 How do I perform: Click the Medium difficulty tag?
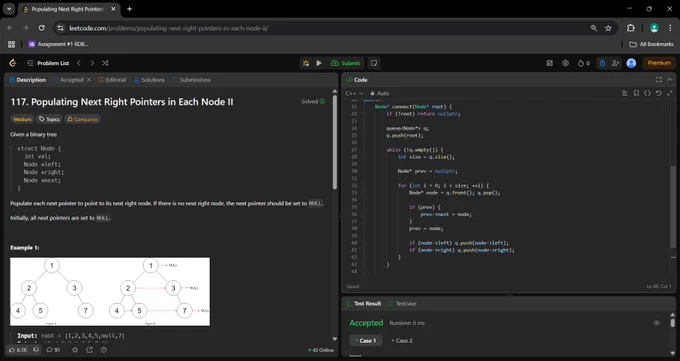22,119
